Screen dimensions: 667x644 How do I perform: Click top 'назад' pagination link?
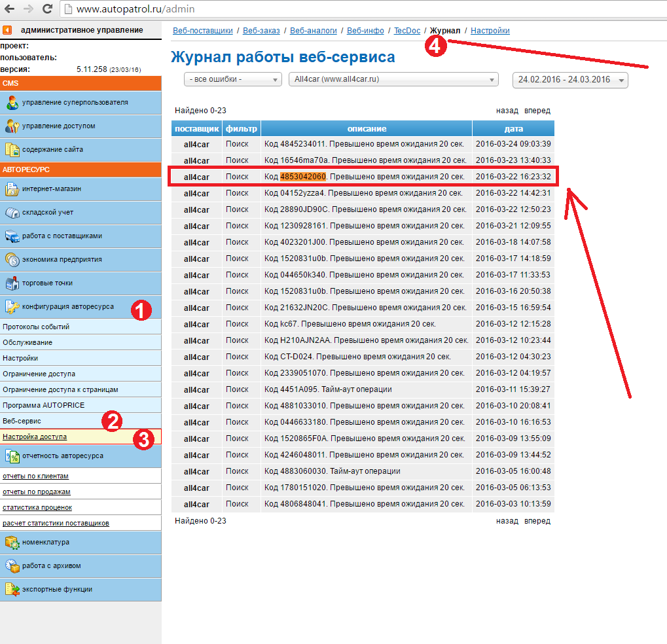507,111
